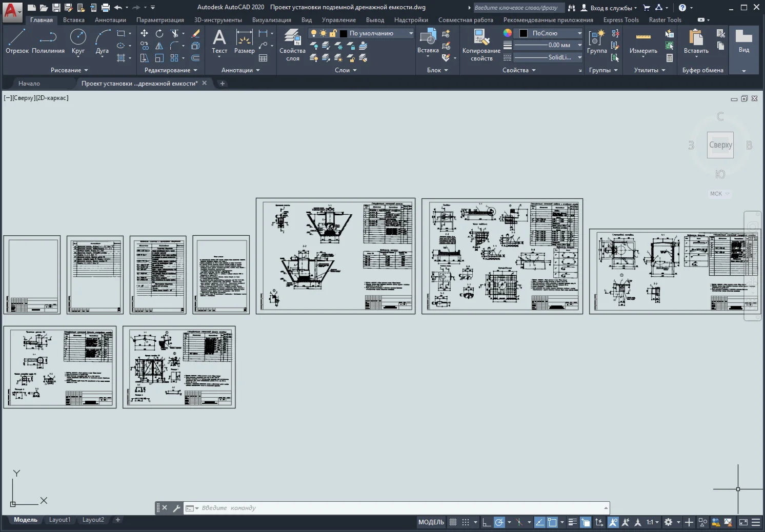The height and width of the screenshot is (532, 765).
Task: Click the МСК coordinate system button
Action: pos(719,194)
